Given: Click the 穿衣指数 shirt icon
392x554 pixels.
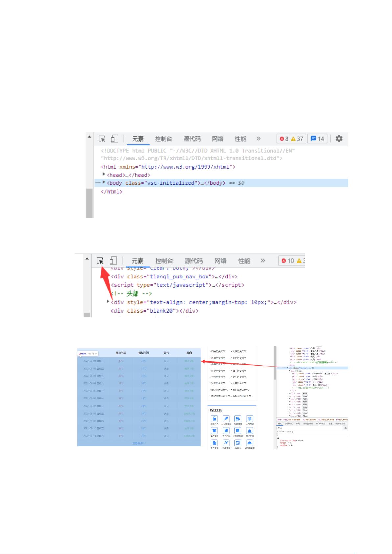Looking at the screenshot, I should click(214, 430).
